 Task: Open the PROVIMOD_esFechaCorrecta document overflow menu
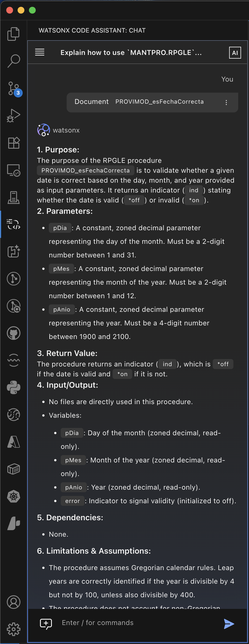(226, 103)
